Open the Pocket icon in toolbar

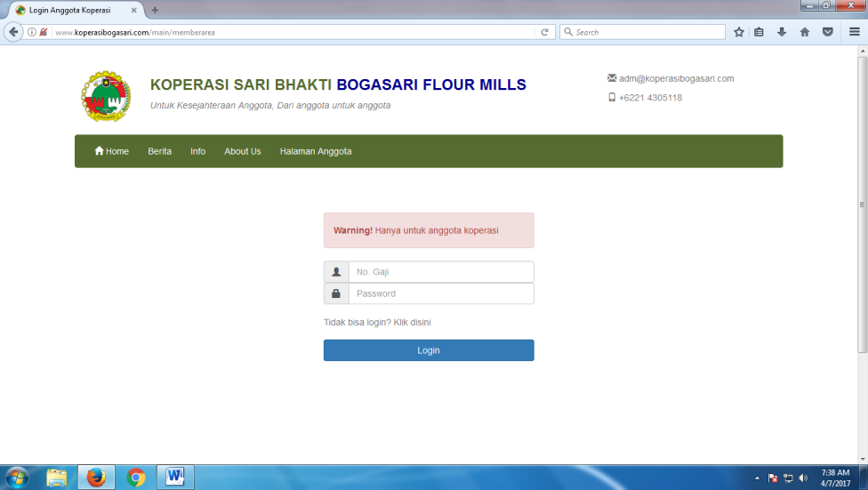pos(827,32)
